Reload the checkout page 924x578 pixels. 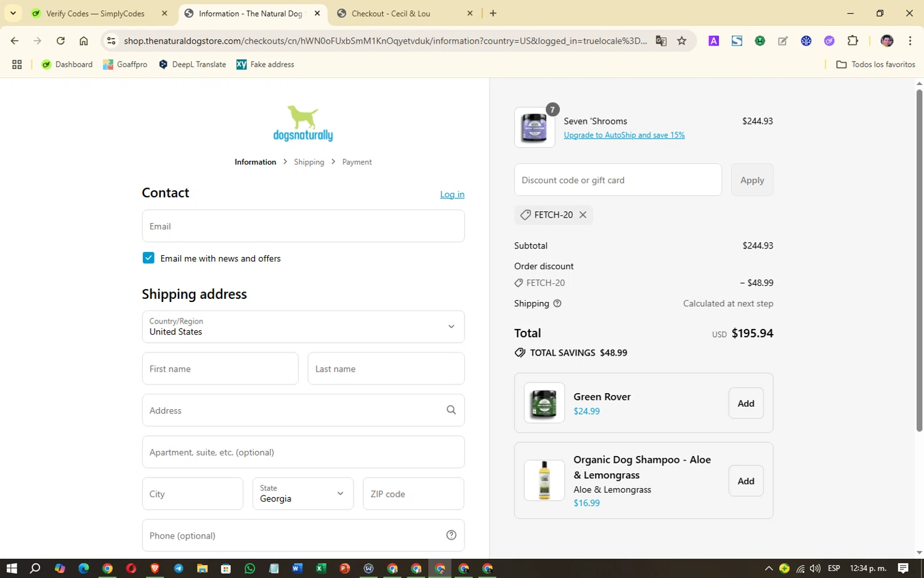tap(60, 41)
